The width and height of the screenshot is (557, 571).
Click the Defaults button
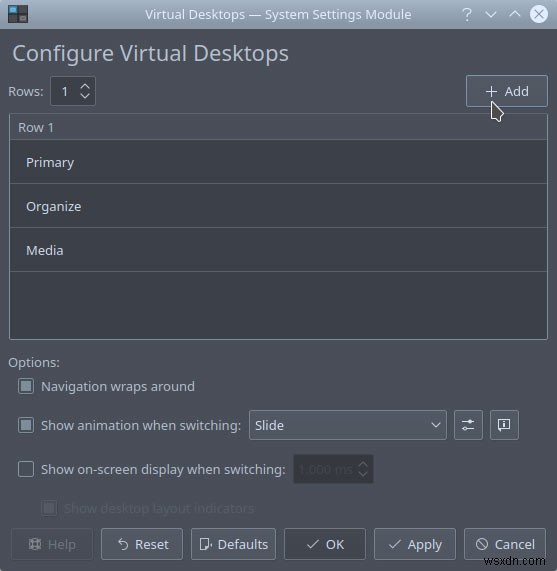click(x=233, y=544)
